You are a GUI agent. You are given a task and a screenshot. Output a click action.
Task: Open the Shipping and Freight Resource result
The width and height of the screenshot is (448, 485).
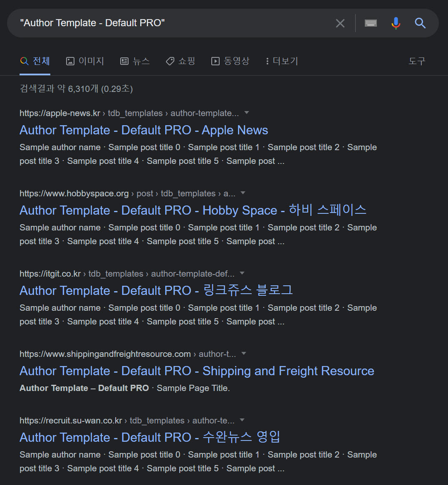pos(197,371)
